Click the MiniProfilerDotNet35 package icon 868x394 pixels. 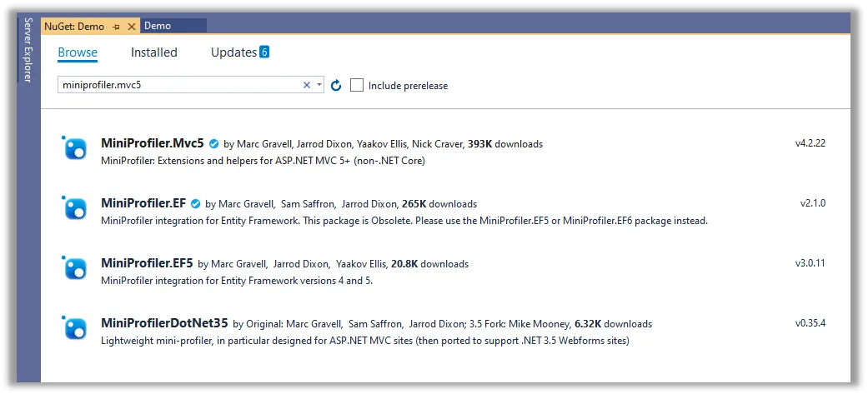pyautogui.click(x=74, y=327)
